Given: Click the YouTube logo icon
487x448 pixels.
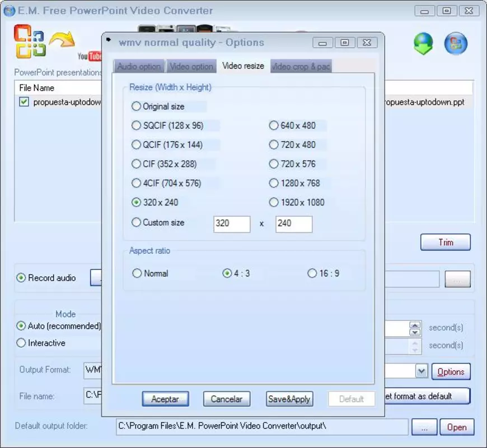Looking at the screenshot, I should point(90,56).
